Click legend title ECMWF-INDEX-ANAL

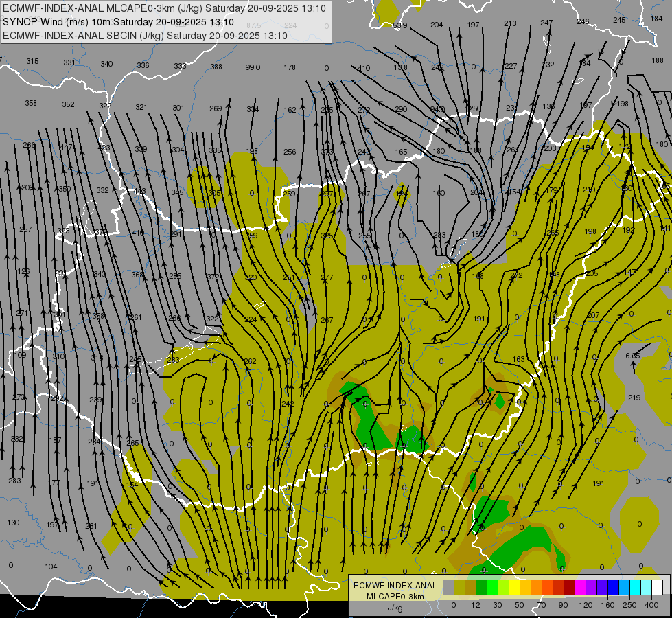[395, 586]
